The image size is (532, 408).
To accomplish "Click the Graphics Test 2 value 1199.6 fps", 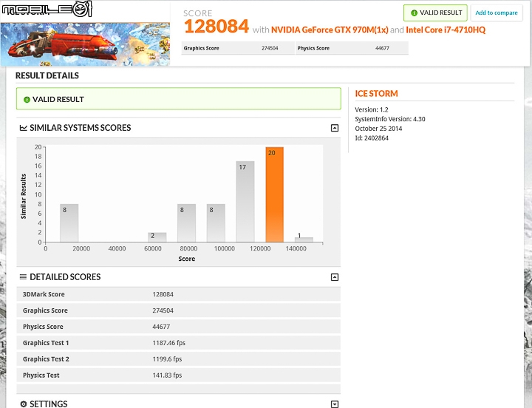I will click(x=167, y=359).
